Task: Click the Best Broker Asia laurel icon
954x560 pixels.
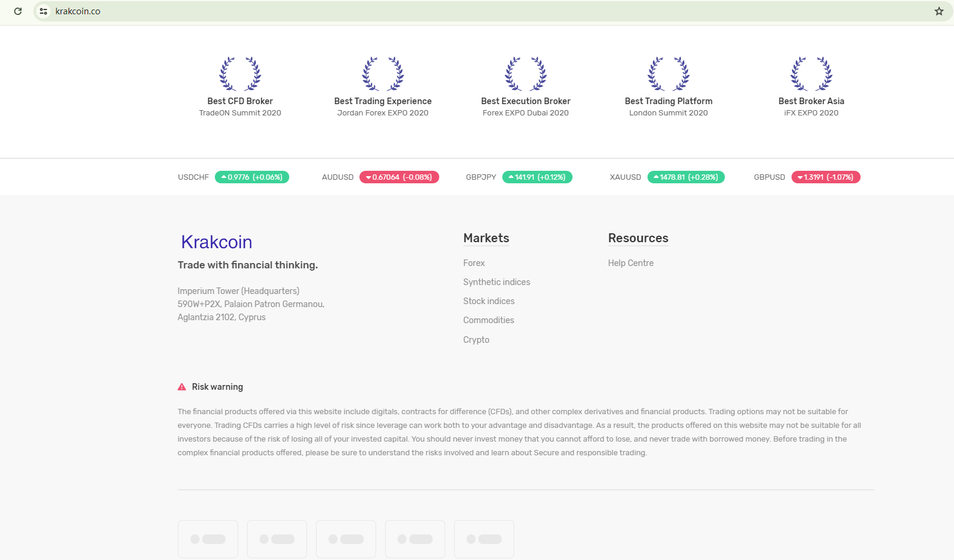Action: pyautogui.click(x=811, y=74)
